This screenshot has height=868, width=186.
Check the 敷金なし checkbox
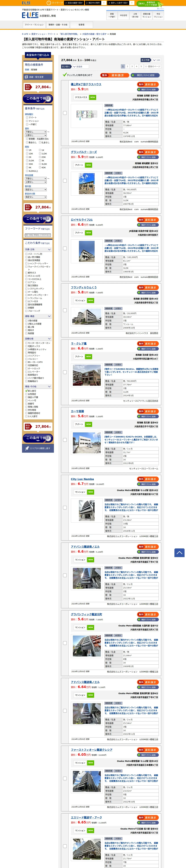point(27,142)
